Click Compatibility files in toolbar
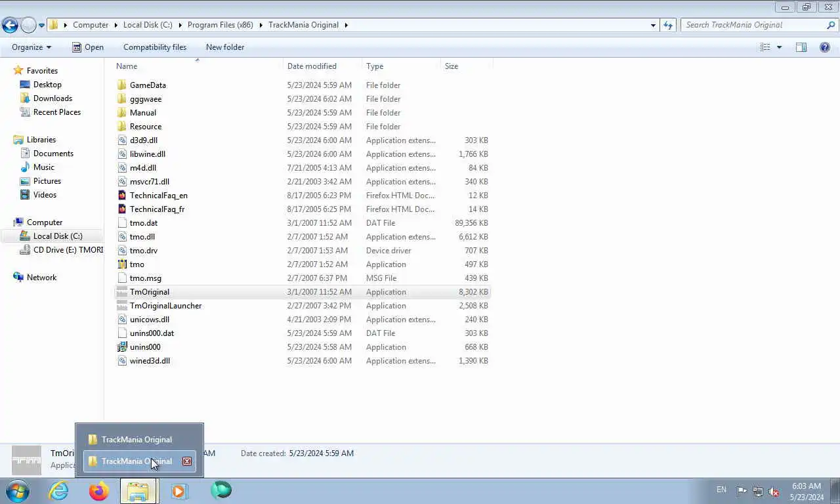840x504 pixels. point(155,47)
